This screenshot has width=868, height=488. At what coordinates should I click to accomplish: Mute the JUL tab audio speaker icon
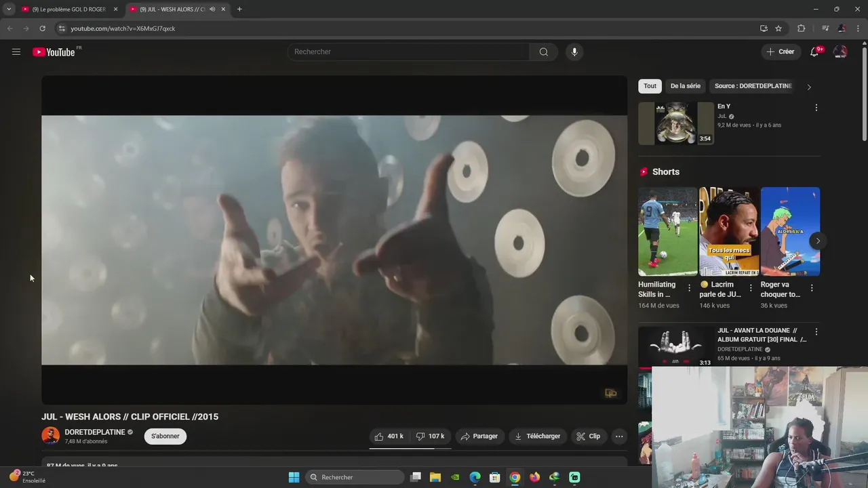[x=213, y=9]
